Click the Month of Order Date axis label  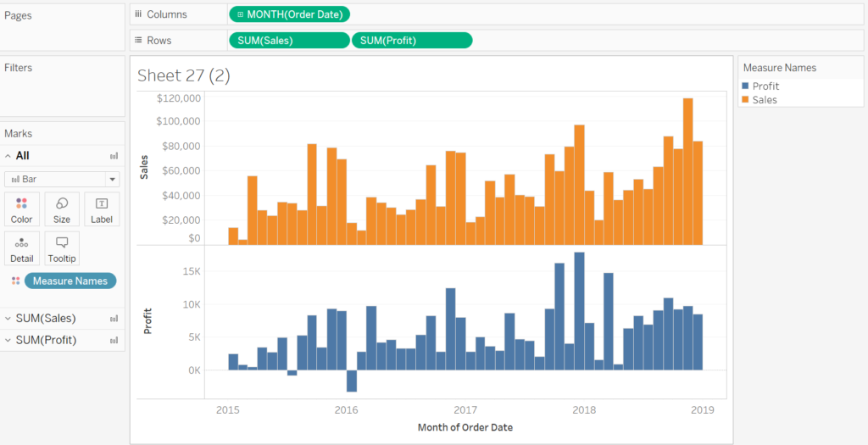[465, 427]
